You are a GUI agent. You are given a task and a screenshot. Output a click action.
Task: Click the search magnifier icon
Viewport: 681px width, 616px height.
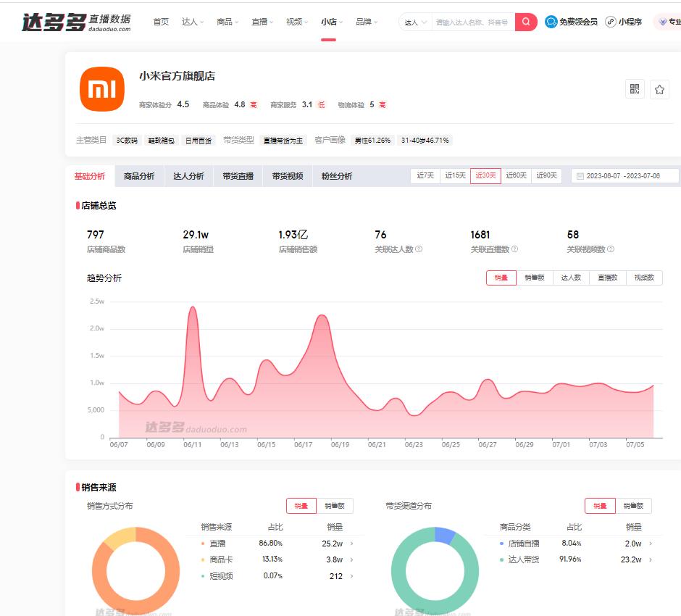click(x=525, y=22)
